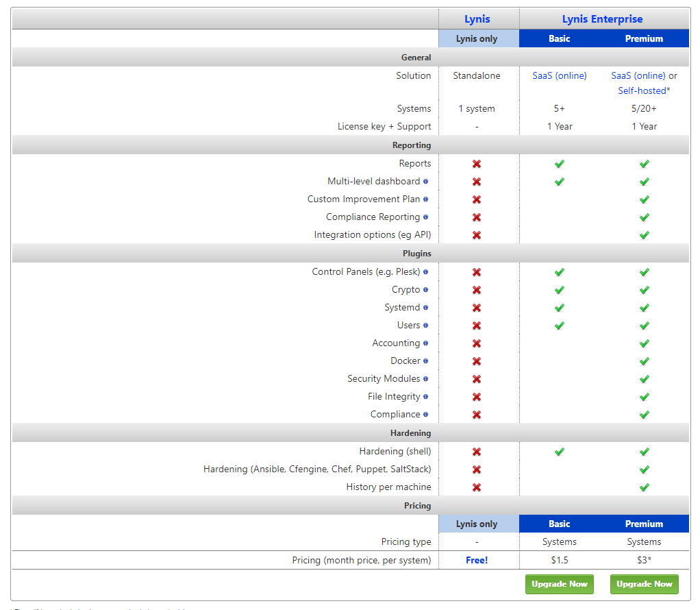Click the 1 system cell
700x610 pixels.
coord(477,108)
